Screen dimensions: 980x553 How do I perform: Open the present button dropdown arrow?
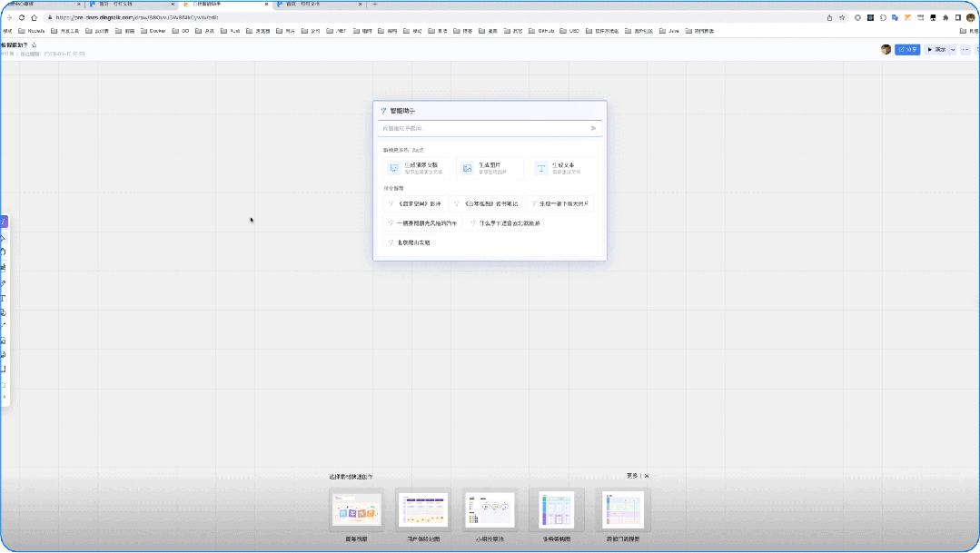(x=953, y=49)
